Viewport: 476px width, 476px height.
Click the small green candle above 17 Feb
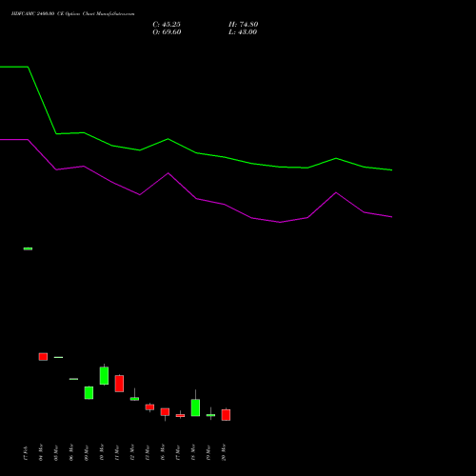point(28,248)
